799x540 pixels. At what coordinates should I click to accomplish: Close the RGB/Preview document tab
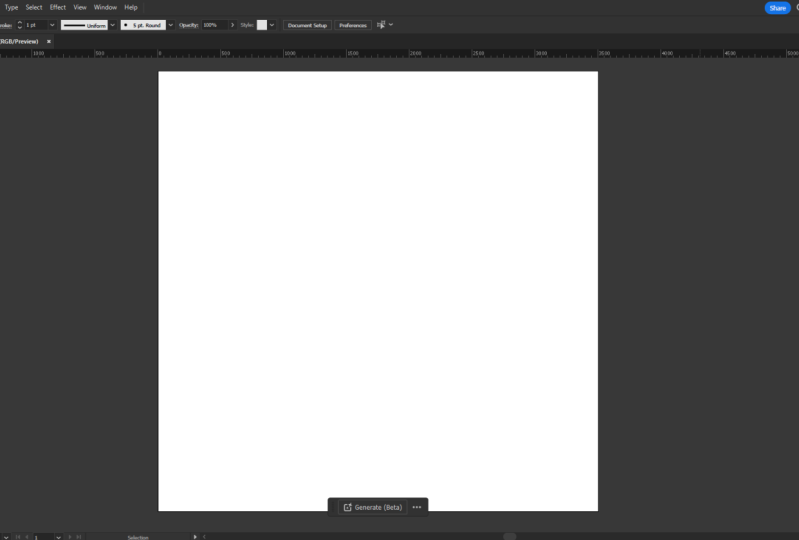[x=49, y=41]
